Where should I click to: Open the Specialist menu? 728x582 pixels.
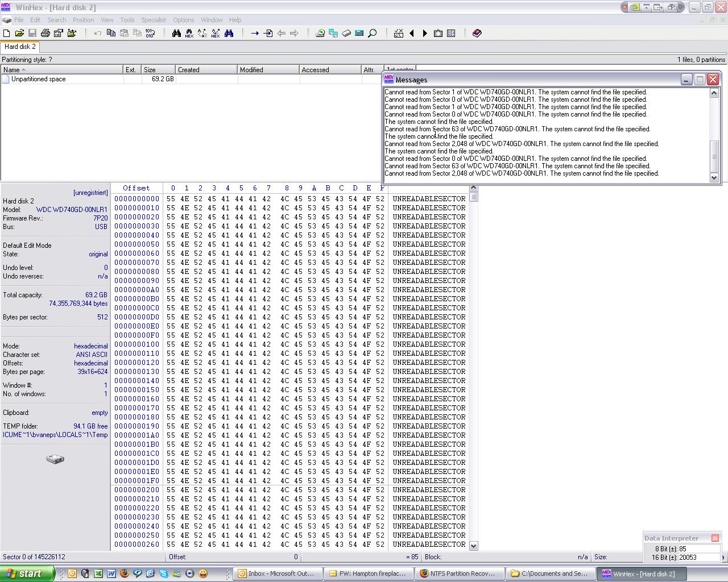click(154, 20)
